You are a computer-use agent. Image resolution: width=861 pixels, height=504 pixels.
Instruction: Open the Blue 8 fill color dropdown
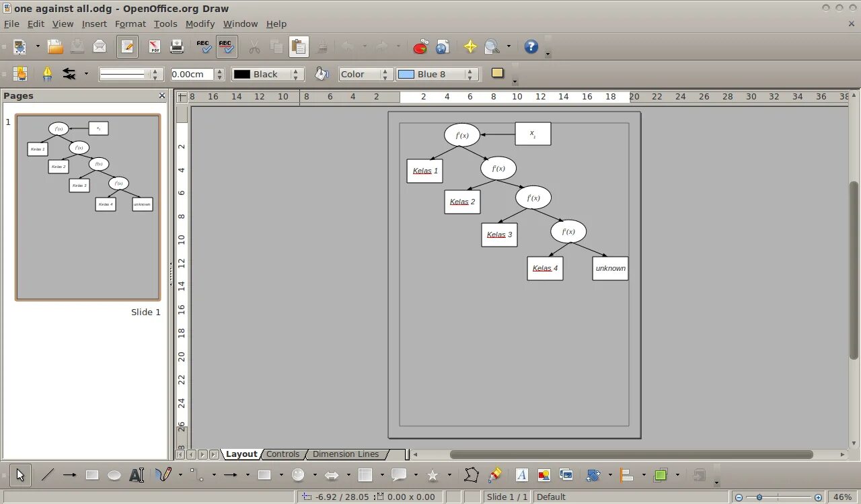pos(437,74)
